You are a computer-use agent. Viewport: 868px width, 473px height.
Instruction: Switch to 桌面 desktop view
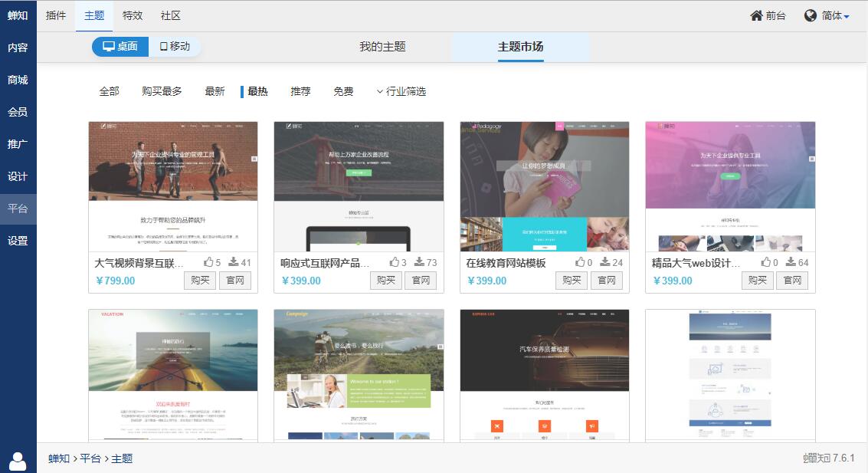tap(120, 46)
